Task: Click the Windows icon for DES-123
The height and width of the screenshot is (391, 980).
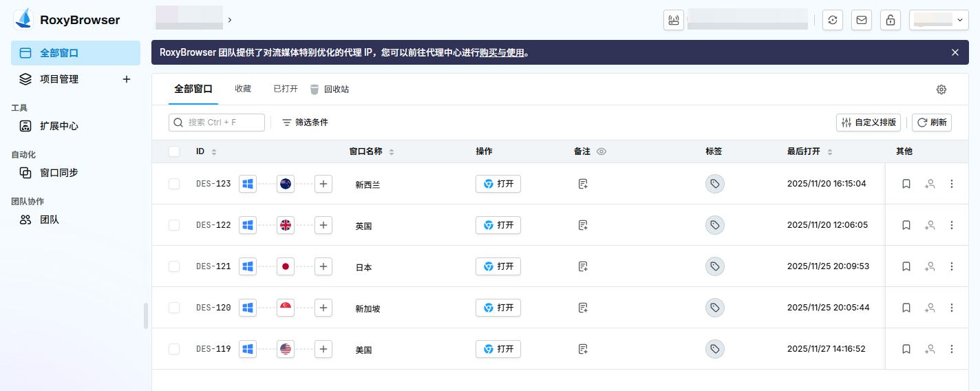Action: 248,184
